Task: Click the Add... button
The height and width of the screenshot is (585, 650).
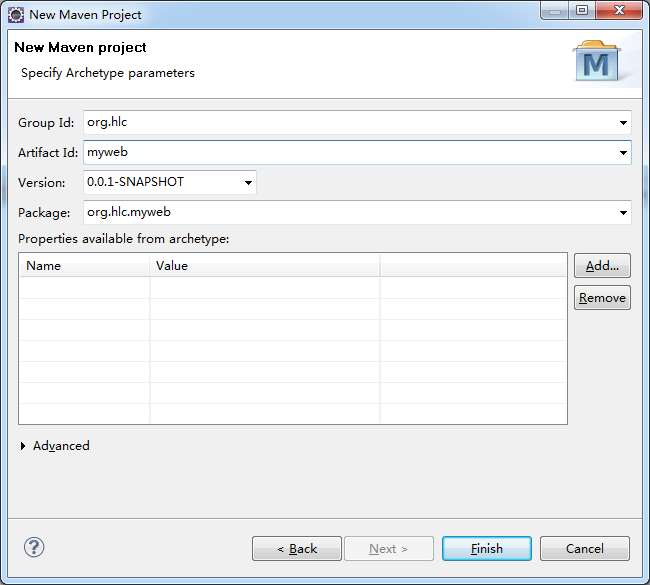Action: (x=602, y=266)
